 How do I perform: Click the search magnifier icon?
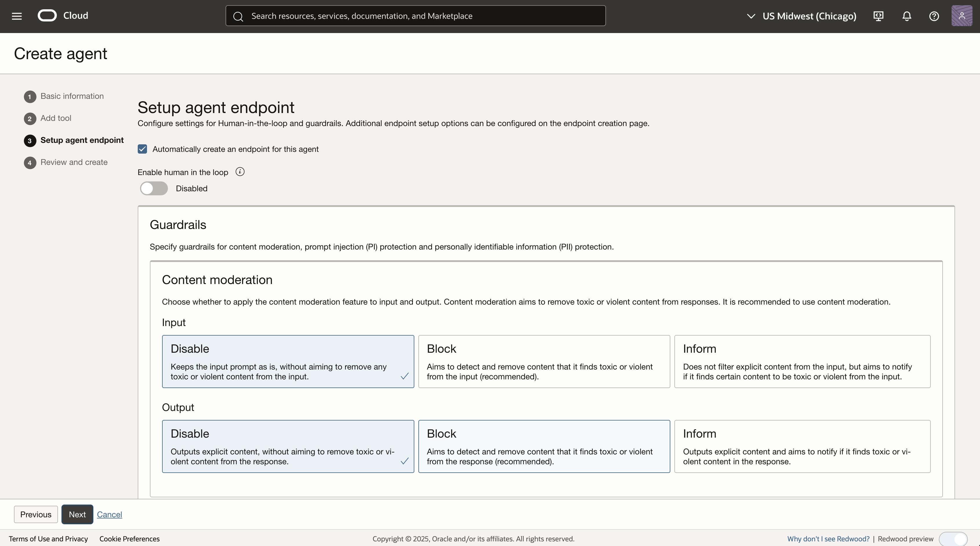238,16
